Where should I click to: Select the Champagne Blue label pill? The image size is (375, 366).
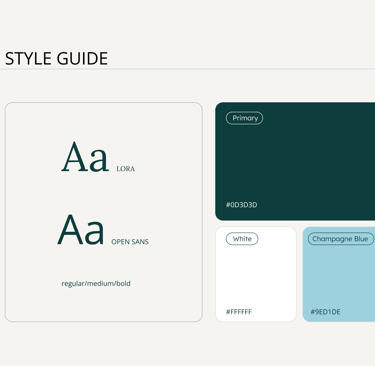click(x=340, y=239)
